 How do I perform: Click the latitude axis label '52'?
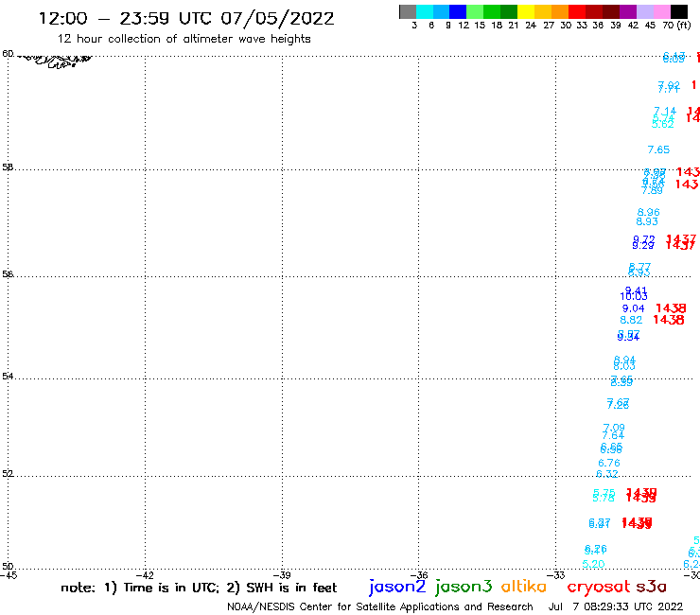(x=8, y=473)
